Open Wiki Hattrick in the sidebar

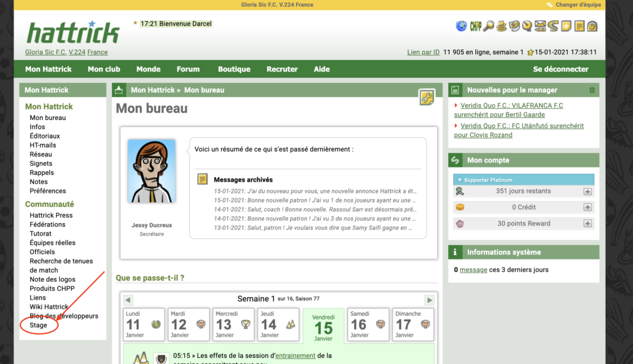tap(49, 307)
